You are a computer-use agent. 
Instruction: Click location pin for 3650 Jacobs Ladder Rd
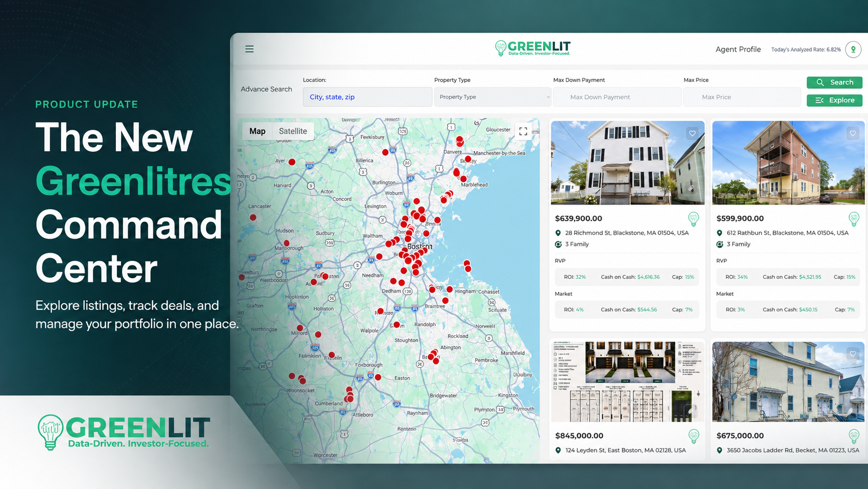coord(720,450)
